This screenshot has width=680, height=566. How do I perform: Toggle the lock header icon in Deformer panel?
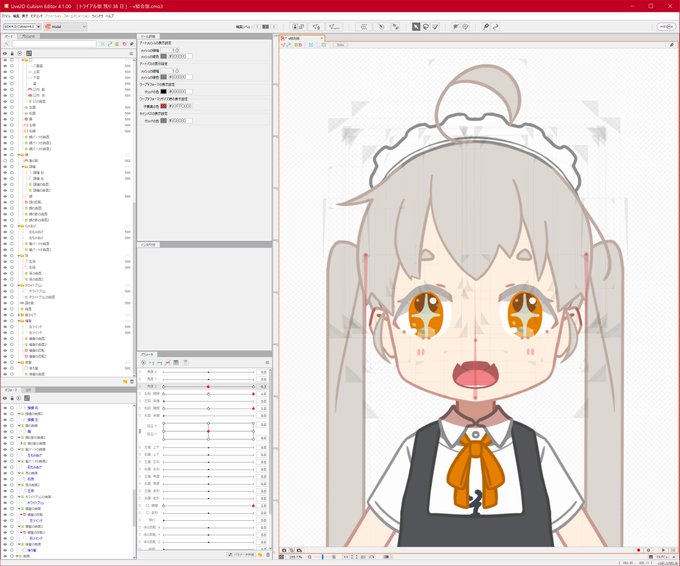[x=12, y=398]
